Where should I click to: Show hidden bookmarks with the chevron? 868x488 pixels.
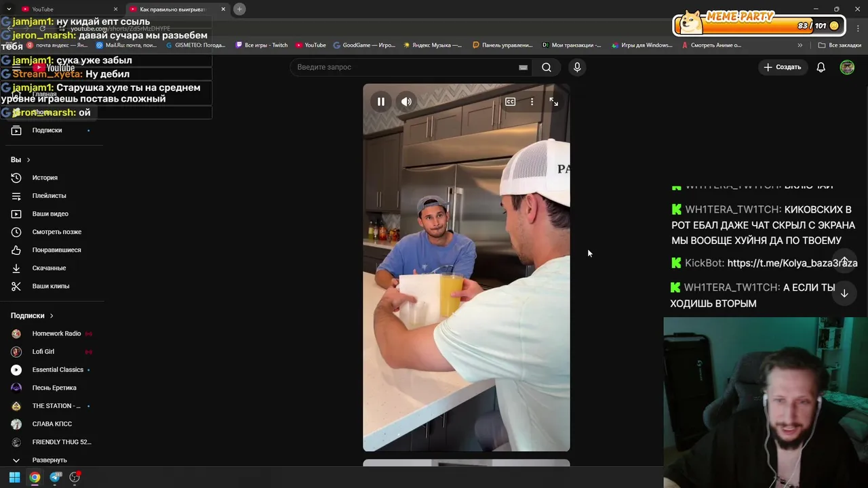[800, 45]
